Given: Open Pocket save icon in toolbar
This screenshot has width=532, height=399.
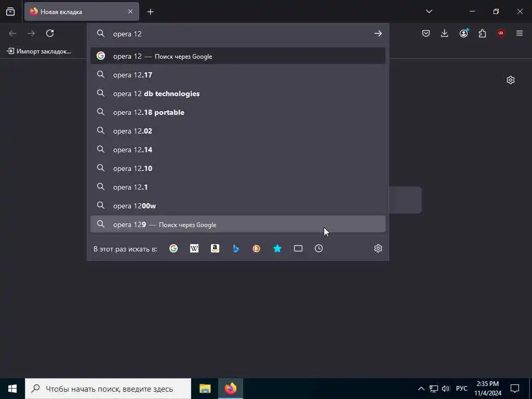Looking at the screenshot, I should click(426, 33).
